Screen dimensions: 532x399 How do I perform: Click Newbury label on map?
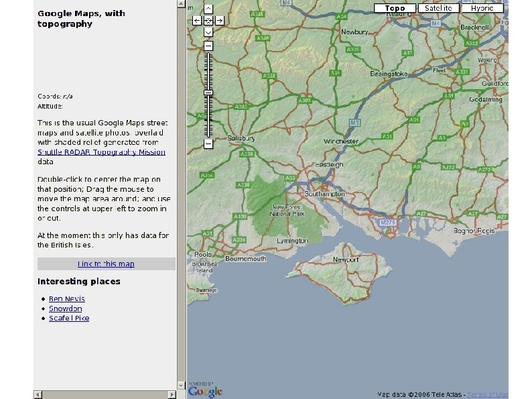pyautogui.click(x=354, y=32)
